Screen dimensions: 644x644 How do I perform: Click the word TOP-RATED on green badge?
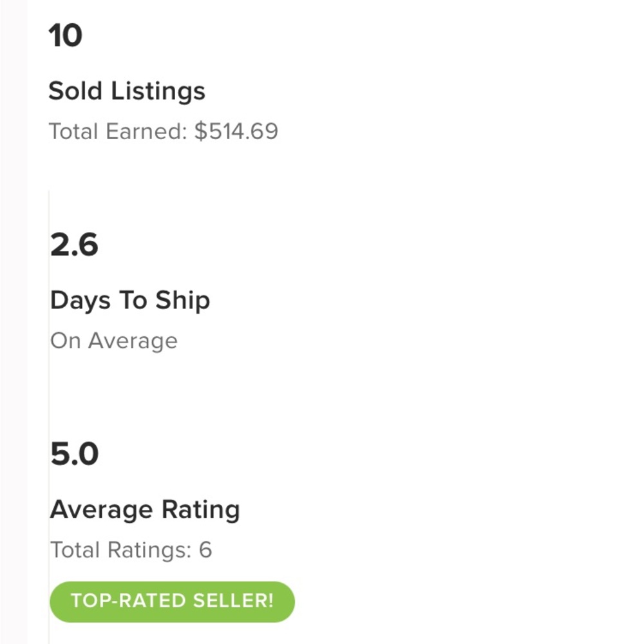tap(129, 601)
